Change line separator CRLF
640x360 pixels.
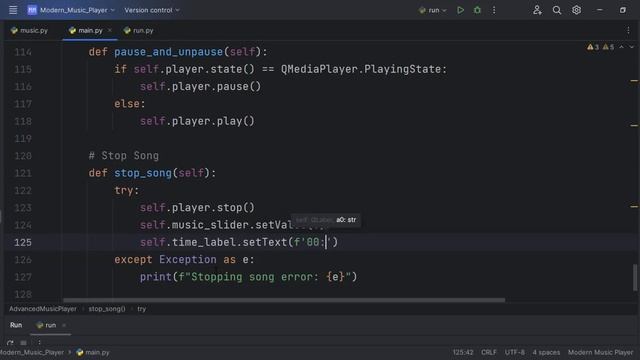[489, 353]
